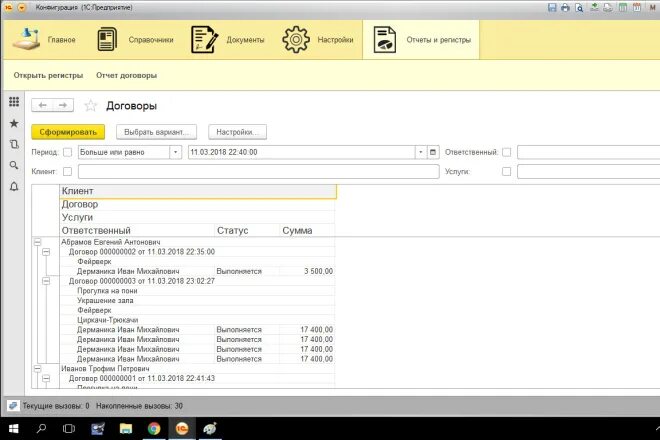
Task: Enable the Ответственный filter checkbox
Action: coord(507,152)
